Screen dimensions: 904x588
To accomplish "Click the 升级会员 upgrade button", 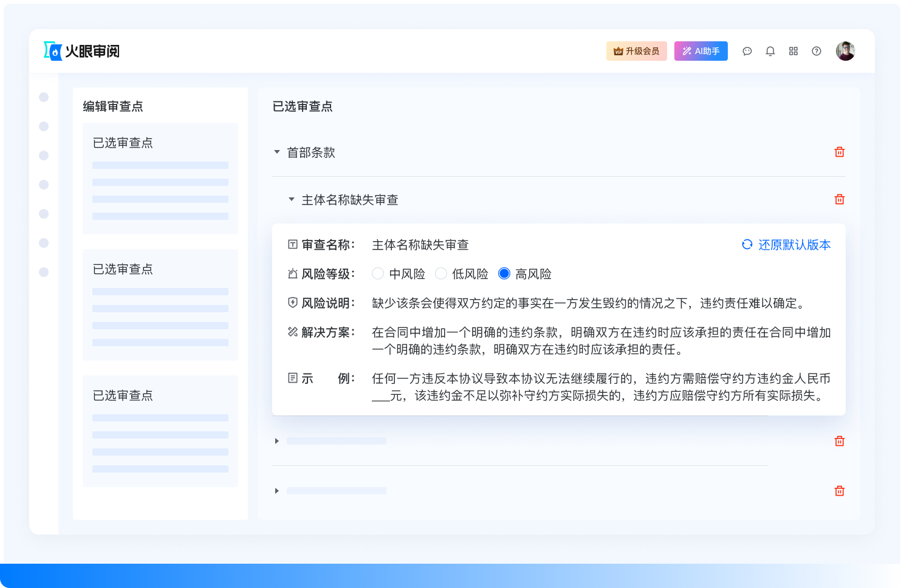I will (x=636, y=51).
